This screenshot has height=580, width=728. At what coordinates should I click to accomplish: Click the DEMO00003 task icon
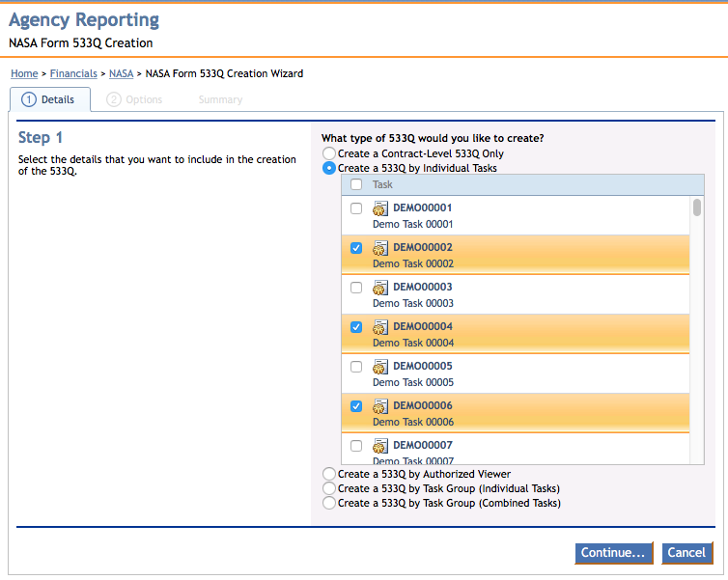point(380,288)
